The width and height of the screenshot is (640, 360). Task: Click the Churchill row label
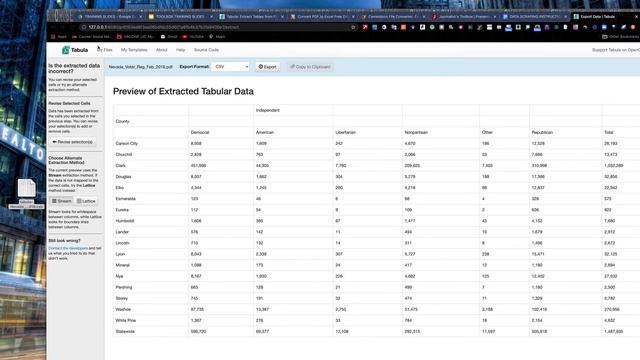tap(124, 154)
